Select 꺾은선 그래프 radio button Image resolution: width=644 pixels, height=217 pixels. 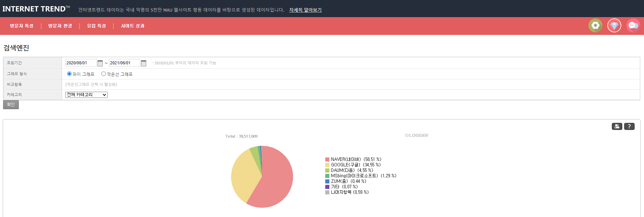(x=103, y=74)
